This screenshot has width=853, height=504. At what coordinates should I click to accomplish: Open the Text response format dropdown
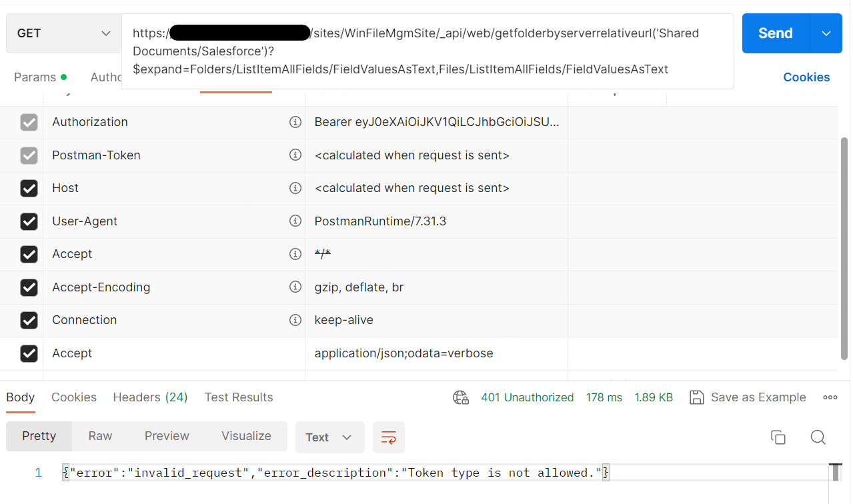coord(329,437)
